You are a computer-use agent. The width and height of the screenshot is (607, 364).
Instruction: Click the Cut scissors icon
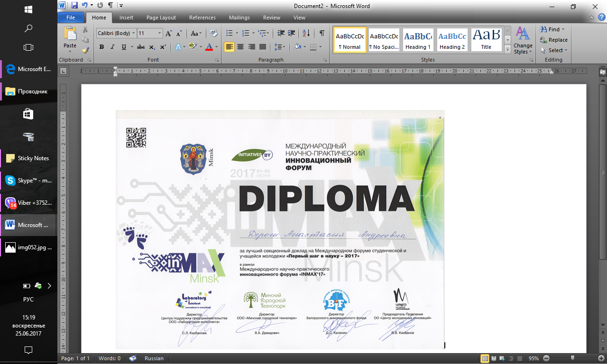coord(85,30)
